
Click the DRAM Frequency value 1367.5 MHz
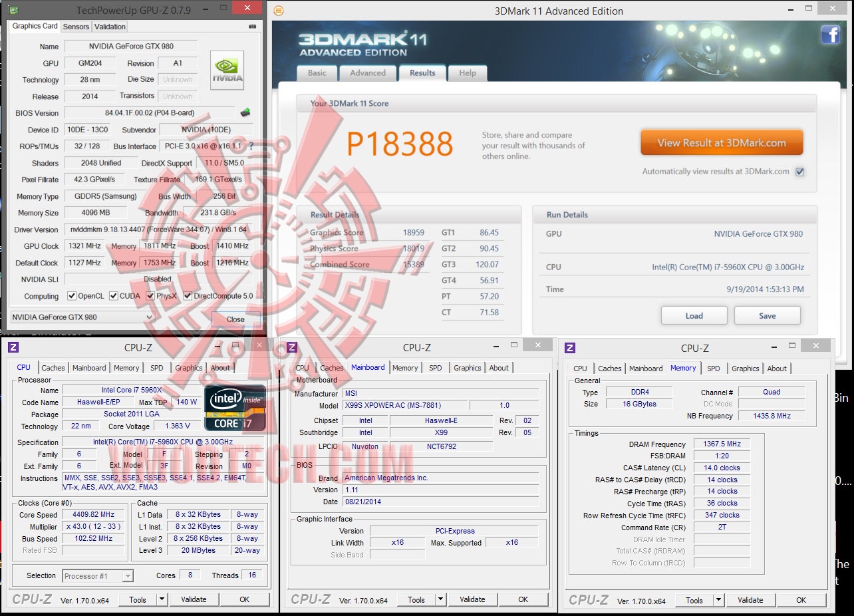[x=722, y=444]
